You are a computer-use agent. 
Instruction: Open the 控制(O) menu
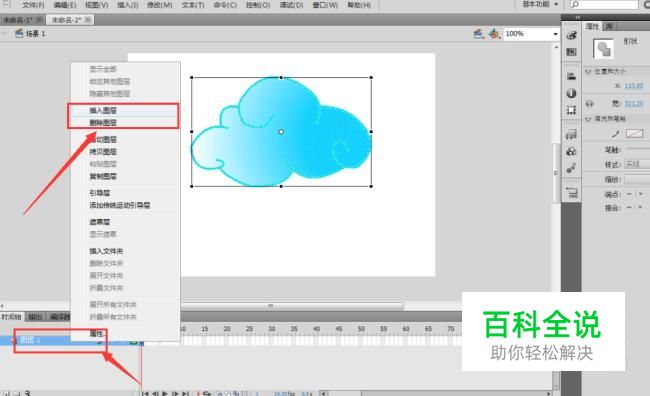tap(258, 5)
